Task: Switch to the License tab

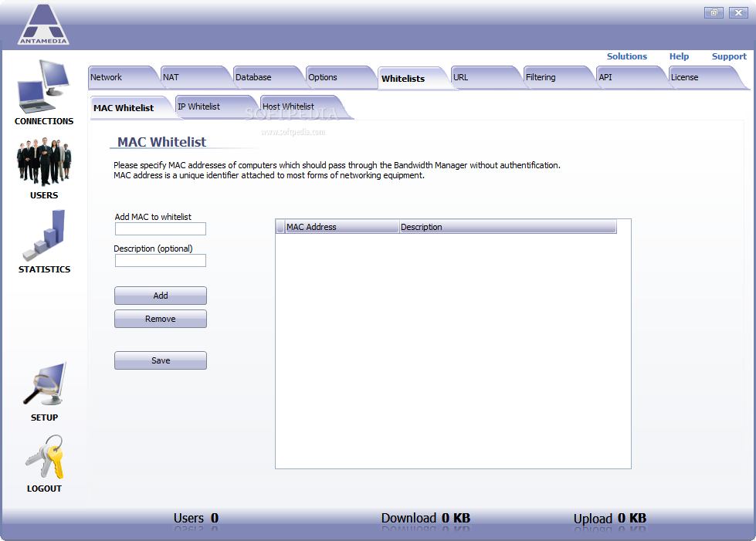Action: 705,77
